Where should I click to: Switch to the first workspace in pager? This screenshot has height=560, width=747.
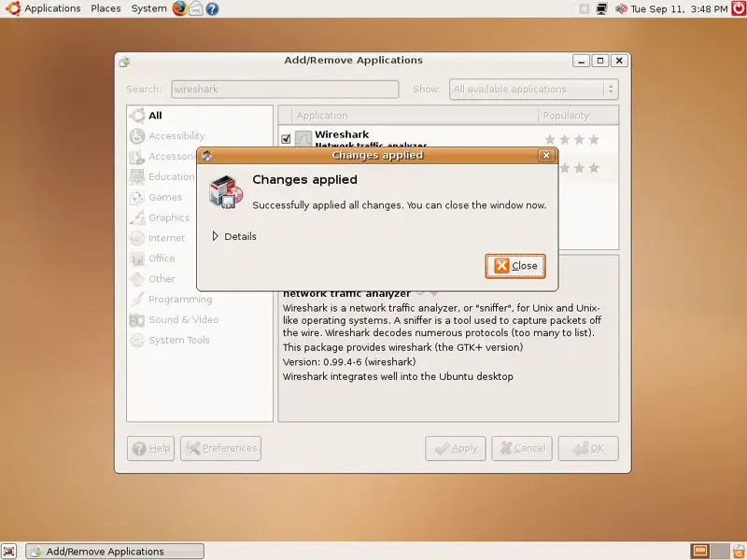click(x=699, y=551)
